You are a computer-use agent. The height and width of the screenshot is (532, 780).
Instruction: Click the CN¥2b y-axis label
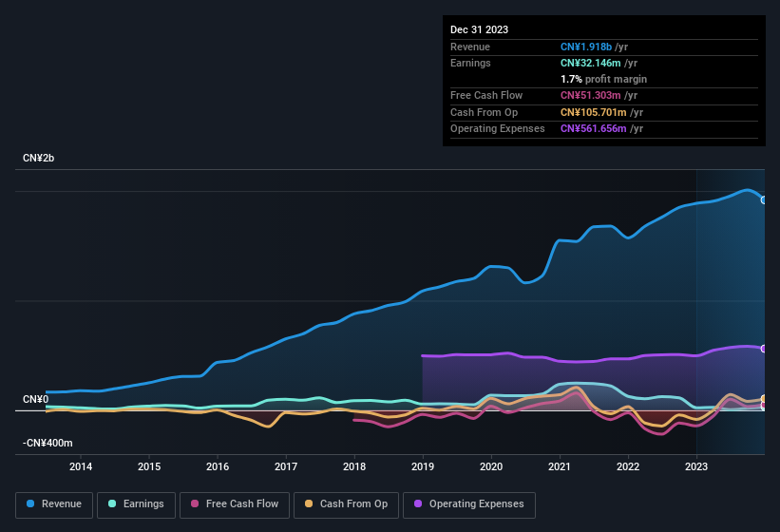[39, 158]
